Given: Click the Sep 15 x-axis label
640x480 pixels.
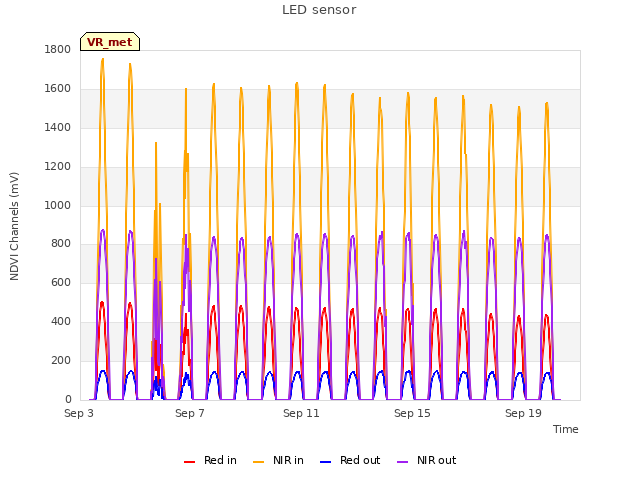Looking at the screenshot, I should click(412, 413).
